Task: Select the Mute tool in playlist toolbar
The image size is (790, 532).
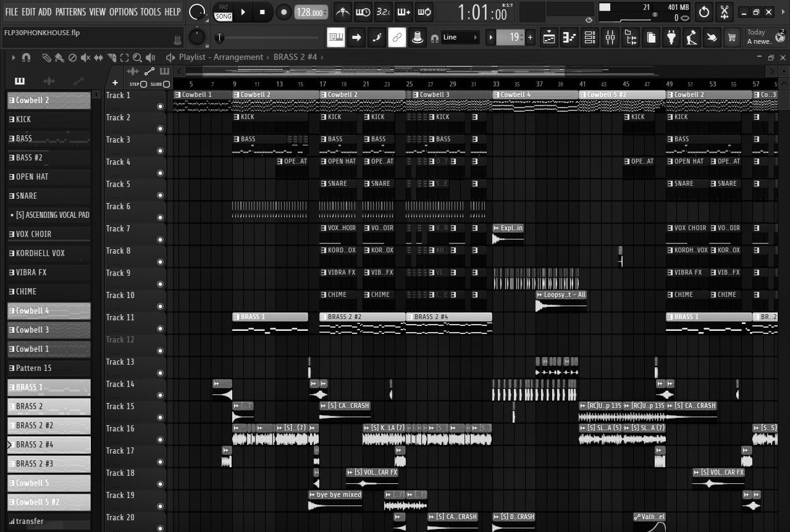Action: 85,57
